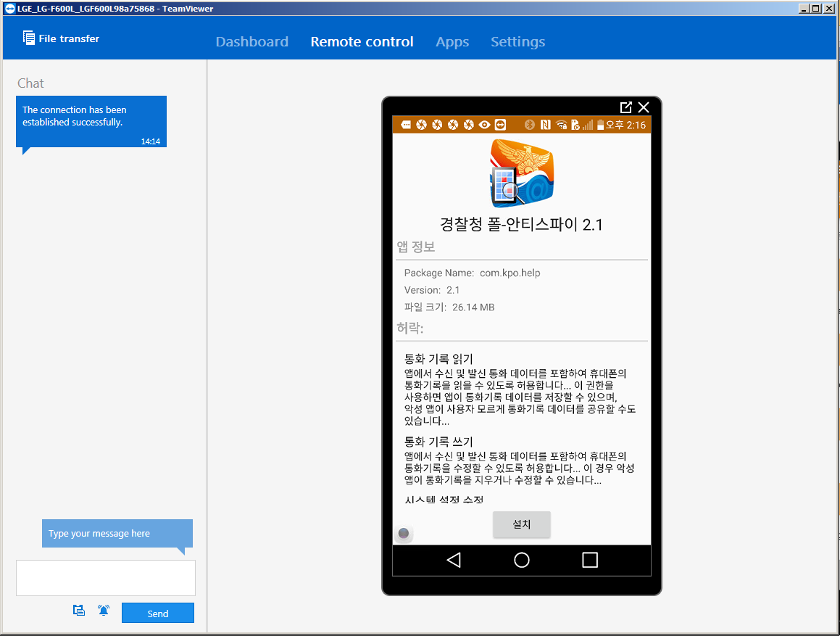Switch to the Dashboard tab

(251, 42)
